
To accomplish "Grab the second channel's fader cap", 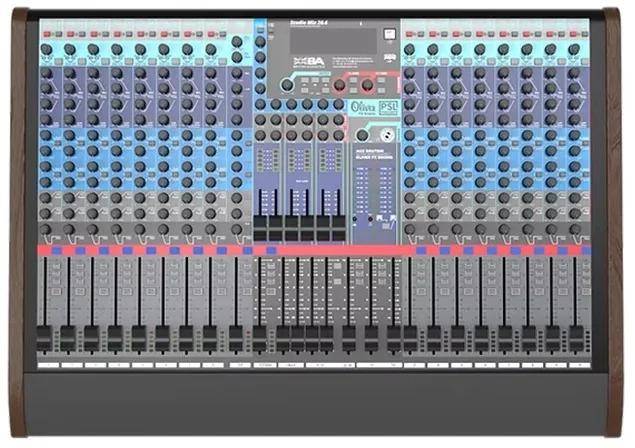I will pyautogui.click(x=68, y=339).
